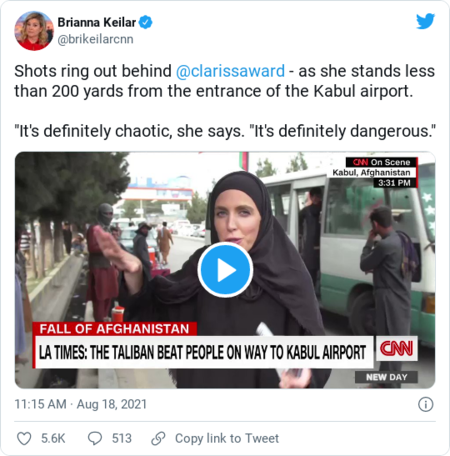This screenshot has height=456, width=450.
Task: Click the blue verified badge
Action: pos(146,22)
